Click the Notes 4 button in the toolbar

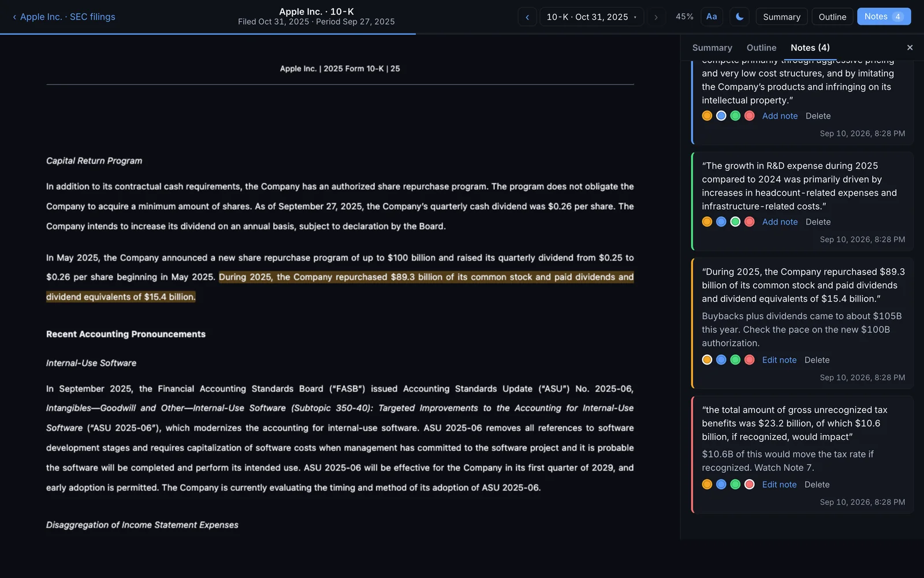coord(884,17)
